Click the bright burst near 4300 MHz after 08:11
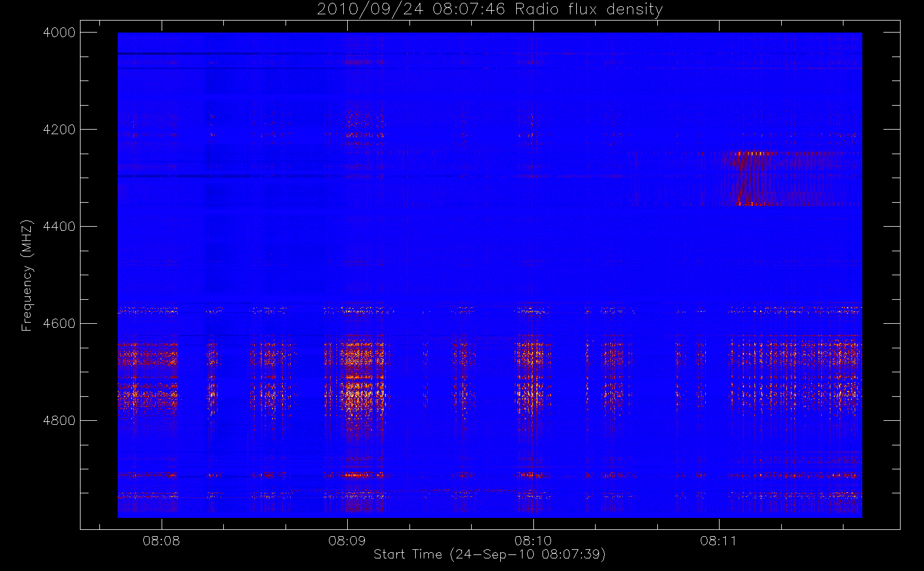This screenshot has height=571, width=924. [754, 178]
